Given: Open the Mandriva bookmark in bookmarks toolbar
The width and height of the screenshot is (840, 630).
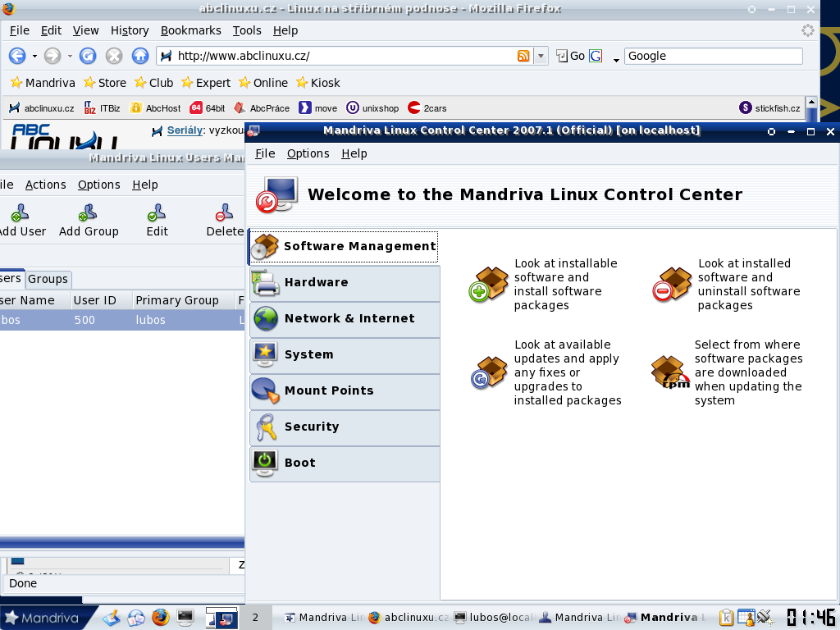Looking at the screenshot, I should (x=43, y=83).
